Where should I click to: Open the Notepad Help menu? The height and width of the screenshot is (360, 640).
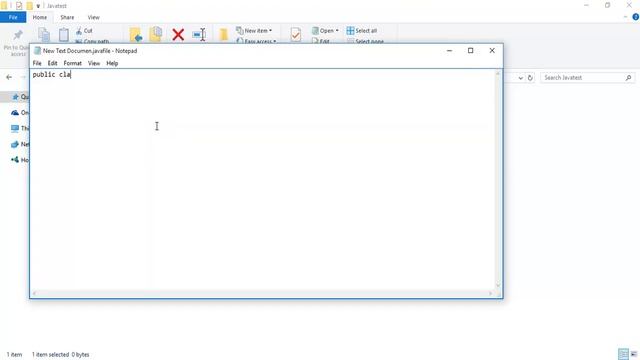(112, 63)
